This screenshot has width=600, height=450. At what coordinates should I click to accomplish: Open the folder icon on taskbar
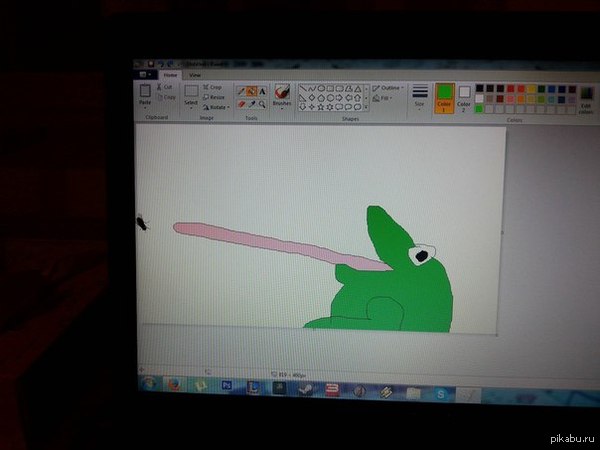(x=413, y=393)
